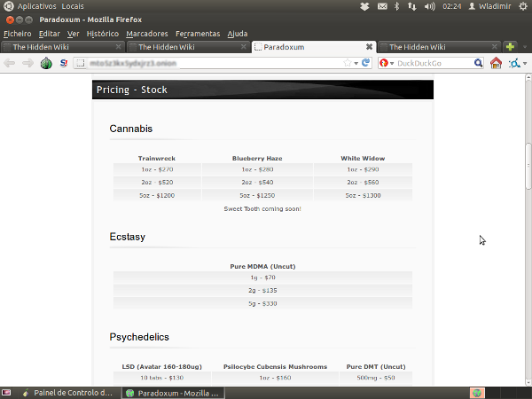Open the Locais panel menu
The width and height of the screenshot is (532, 399).
[73, 6]
